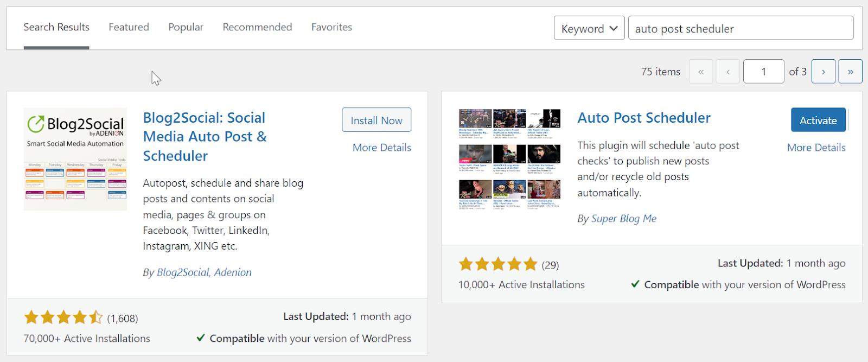This screenshot has width=868, height=362.
Task: Activate the Auto Post Scheduler plugin
Action: click(x=818, y=120)
